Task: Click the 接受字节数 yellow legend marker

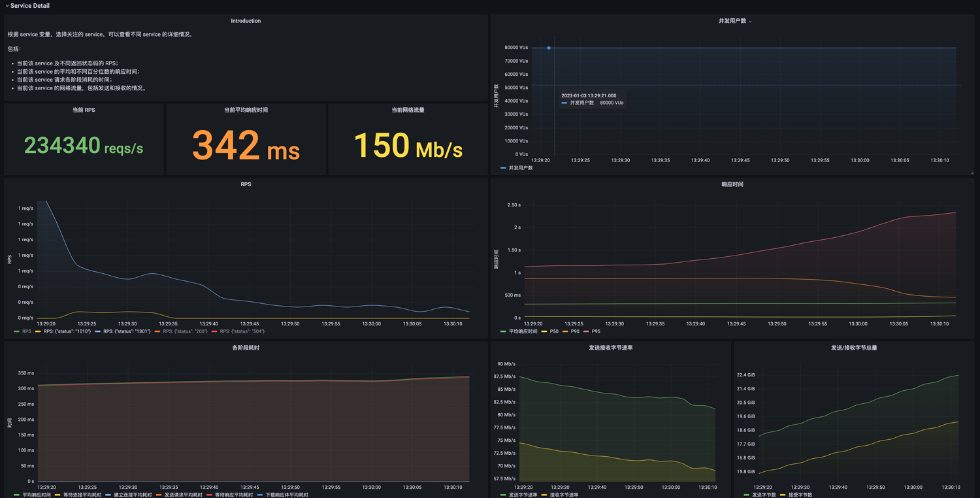Action: point(783,495)
